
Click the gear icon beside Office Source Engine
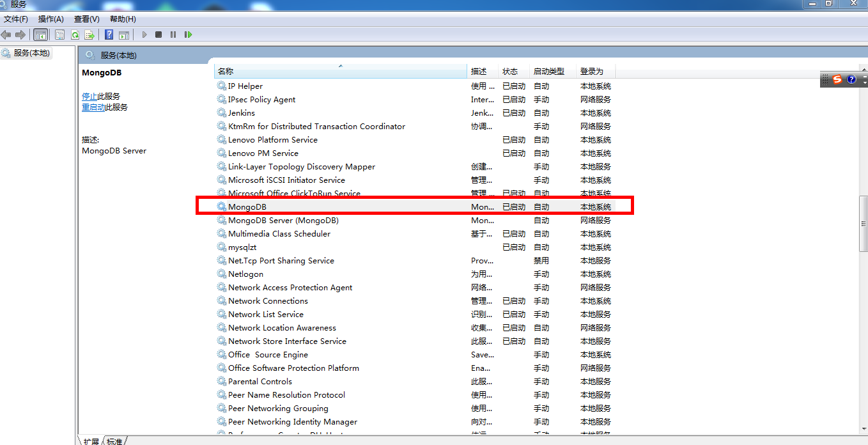point(222,354)
